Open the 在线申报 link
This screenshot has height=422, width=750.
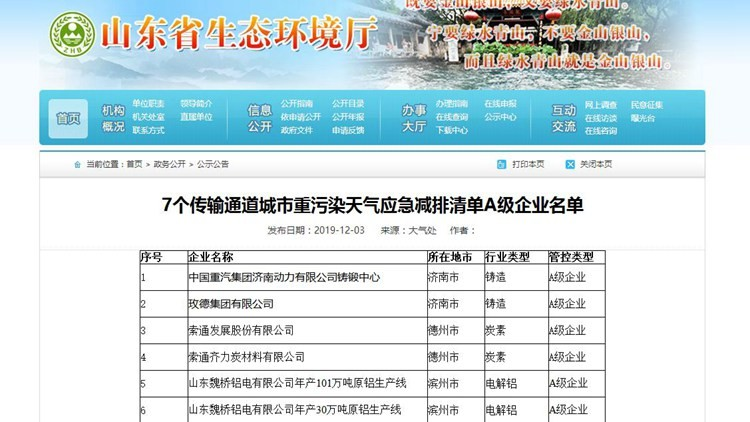[500, 103]
